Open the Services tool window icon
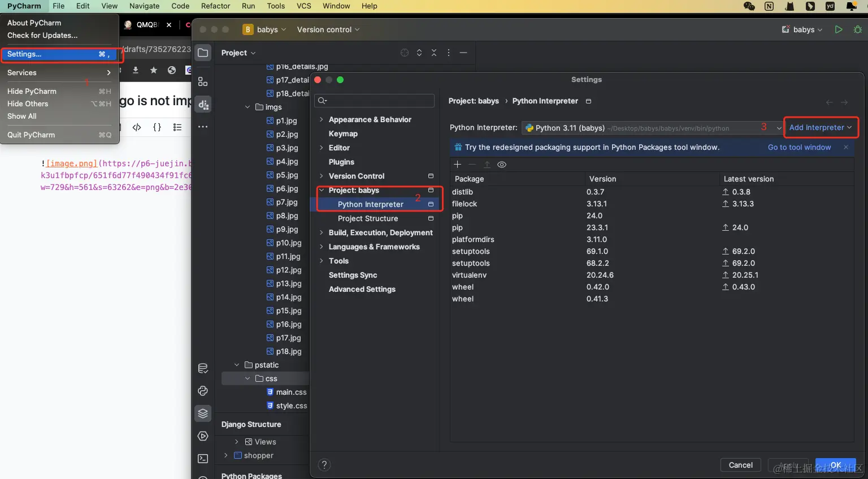868x479 pixels. 203,436
